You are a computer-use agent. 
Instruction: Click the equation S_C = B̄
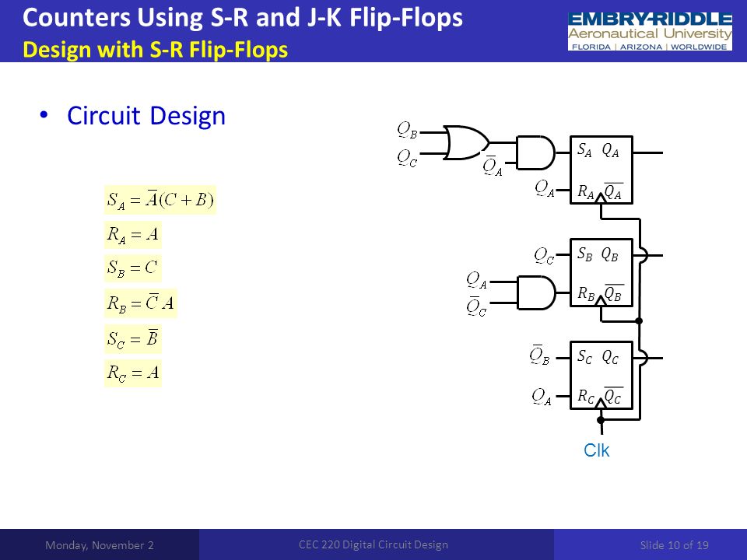[x=133, y=338]
